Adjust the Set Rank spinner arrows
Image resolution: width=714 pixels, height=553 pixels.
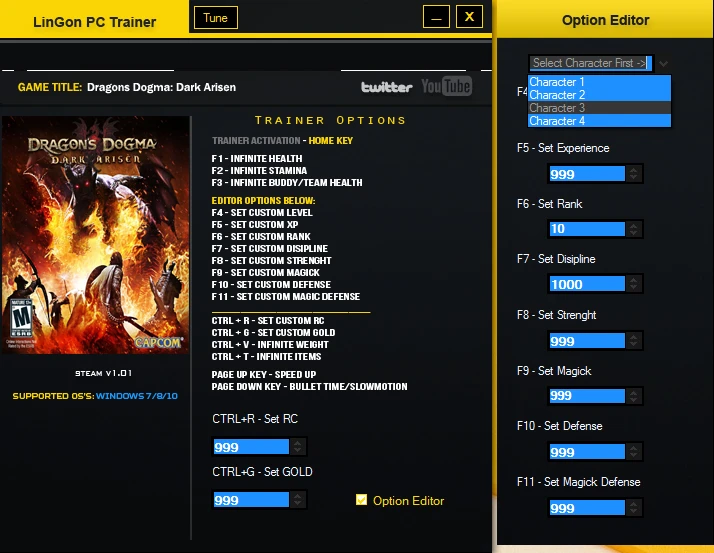(633, 229)
